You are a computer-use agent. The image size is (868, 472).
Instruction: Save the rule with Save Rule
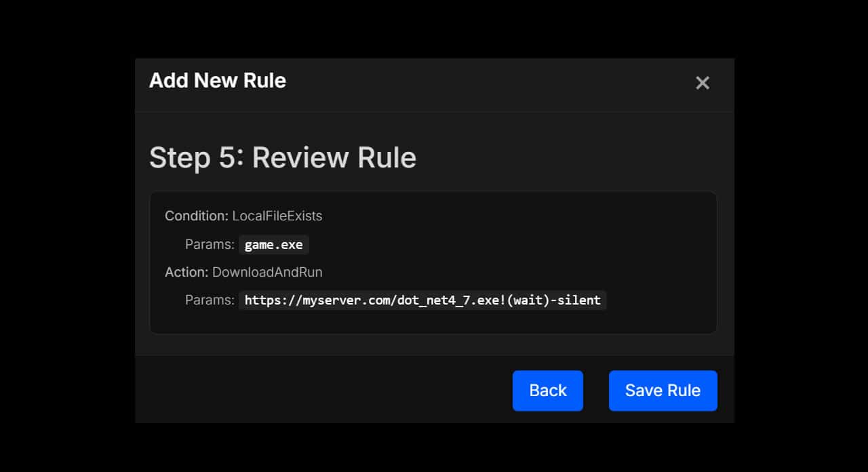click(663, 391)
